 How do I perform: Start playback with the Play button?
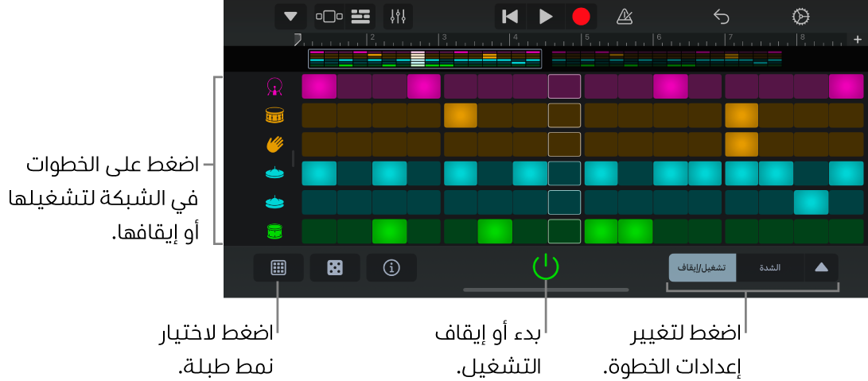pyautogui.click(x=545, y=17)
